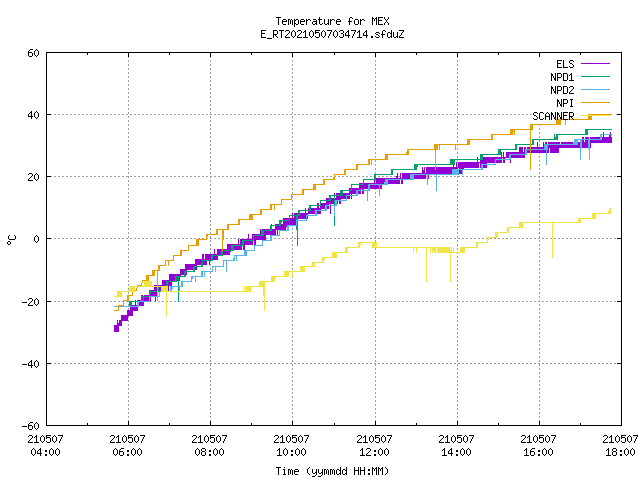Click the orange NPI legend line sample
The width and height of the screenshot is (640, 480).
coord(596,103)
